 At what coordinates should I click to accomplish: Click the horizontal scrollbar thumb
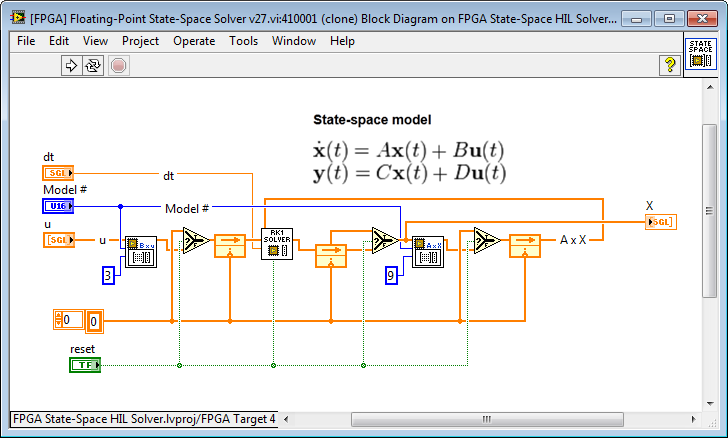pos(487,419)
